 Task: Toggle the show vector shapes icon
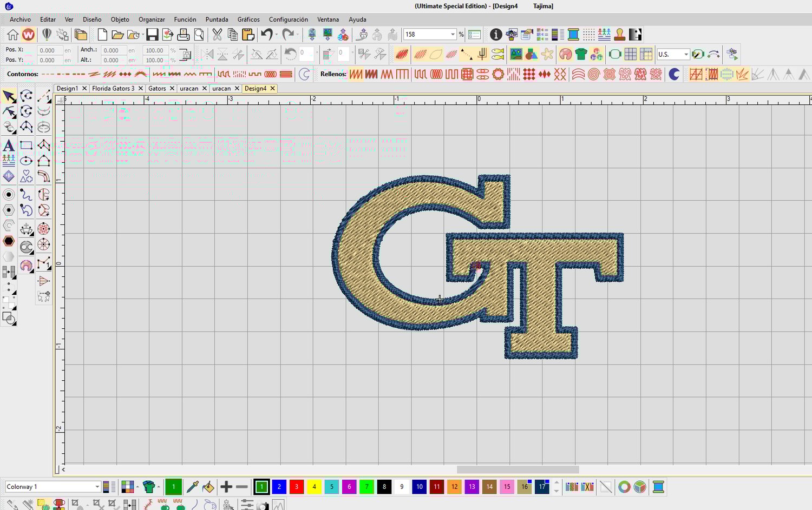pyautogui.click(x=532, y=54)
